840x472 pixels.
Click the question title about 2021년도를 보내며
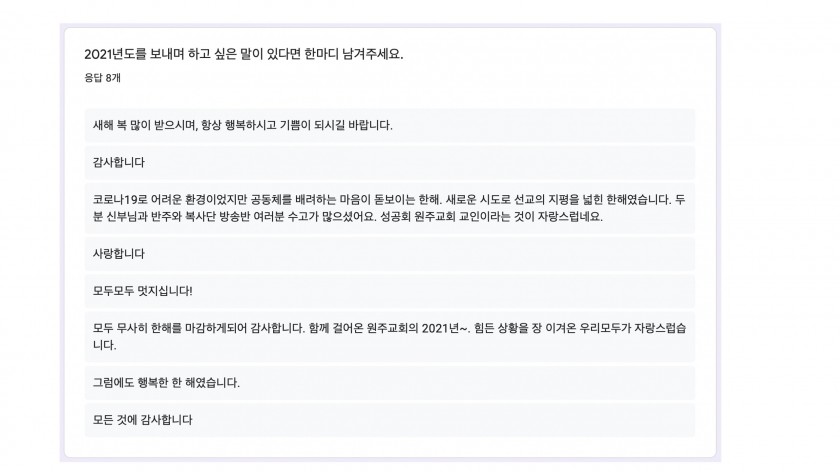tap(244, 54)
